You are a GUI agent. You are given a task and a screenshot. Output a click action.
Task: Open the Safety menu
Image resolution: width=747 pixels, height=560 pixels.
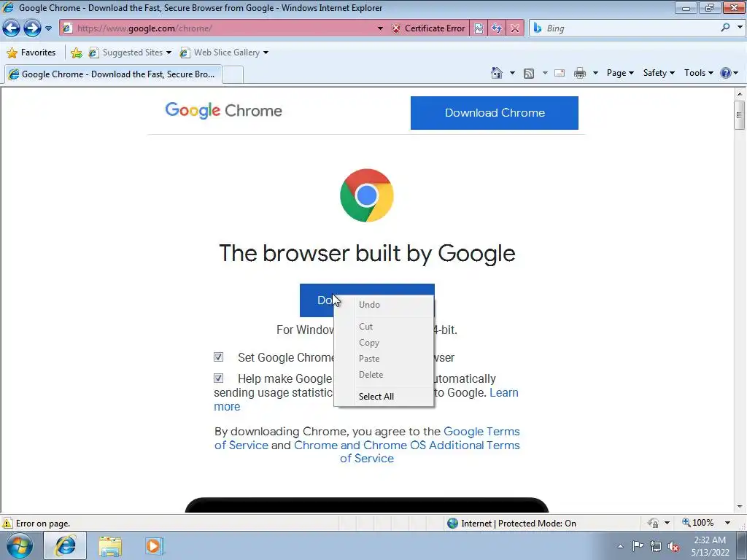659,73
